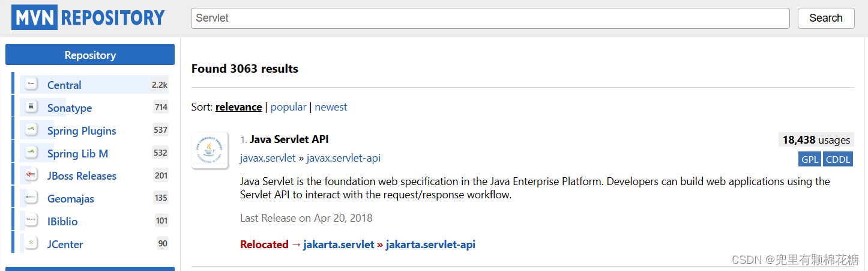This screenshot has width=868, height=271.
Task: Open the IBiblio repository link
Action: tap(62, 222)
